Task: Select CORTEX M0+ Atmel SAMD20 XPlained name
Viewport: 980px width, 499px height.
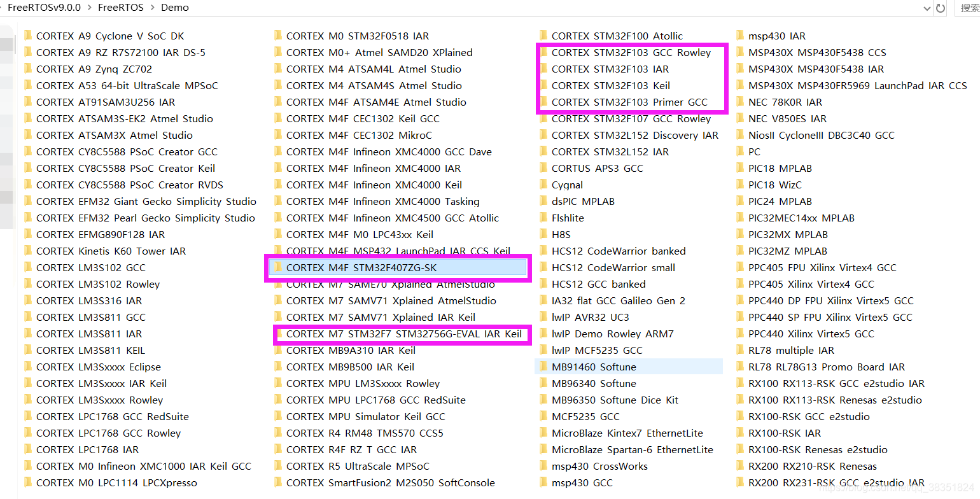Action: [380, 52]
